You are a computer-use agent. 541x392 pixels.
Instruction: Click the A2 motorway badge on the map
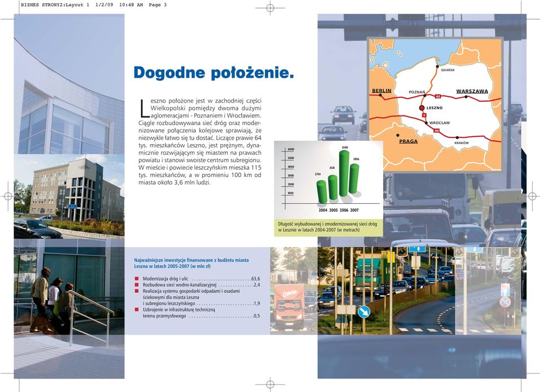[x=438, y=96]
